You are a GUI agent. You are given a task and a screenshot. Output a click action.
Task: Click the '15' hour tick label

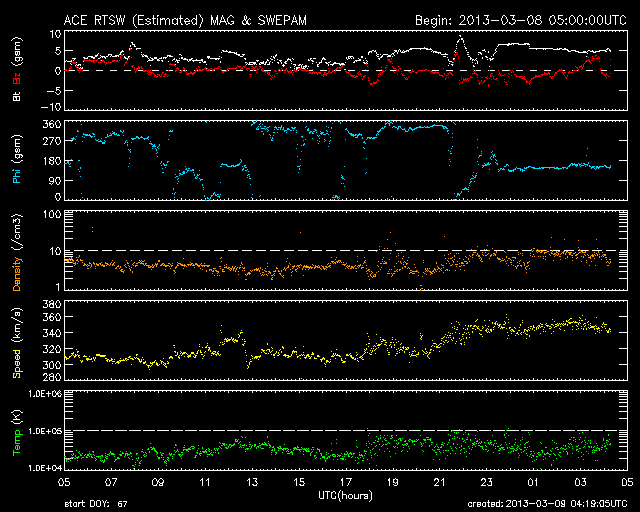click(x=299, y=482)
